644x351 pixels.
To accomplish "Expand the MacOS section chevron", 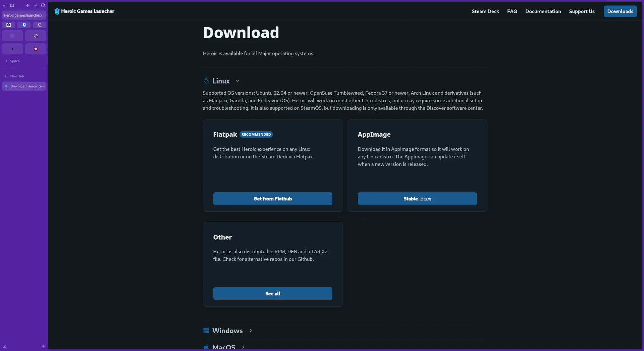I will (243, 347).
